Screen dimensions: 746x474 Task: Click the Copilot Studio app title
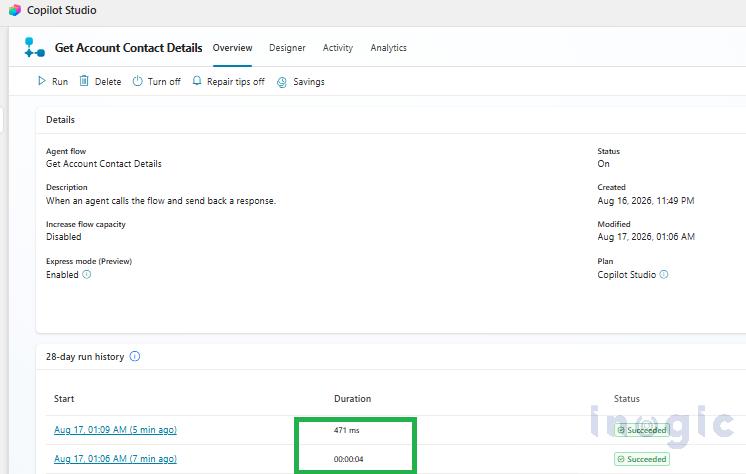tap(61, 10)
